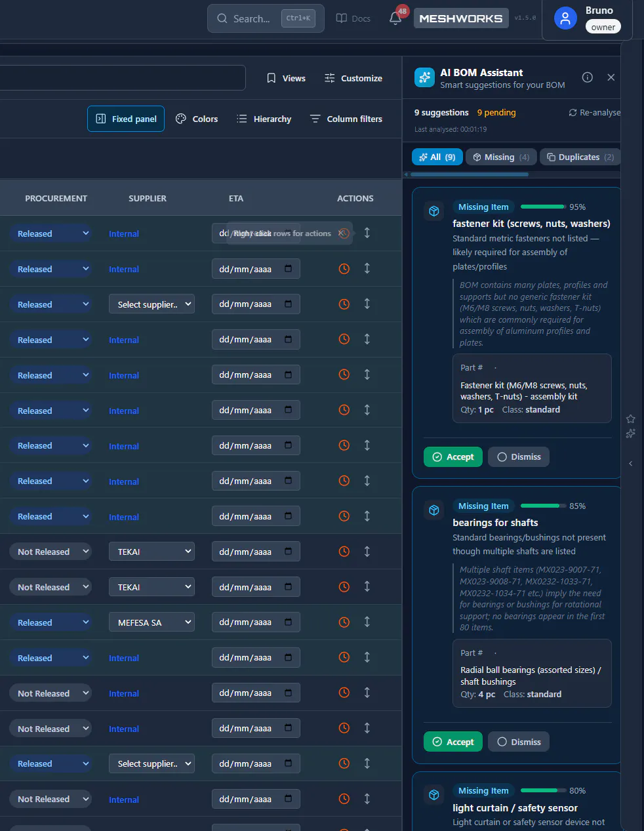The width and height of the screenshot is (644, 831).
Task: Open the notifications bell with 48 badge
Action: point(395,18)
